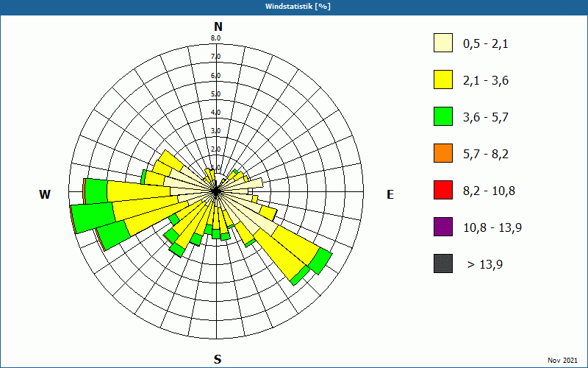This screenshot has height=368, width=588.
Task: Click the legend text 8,2 - 10,8
Action: (x=489, y=191)
